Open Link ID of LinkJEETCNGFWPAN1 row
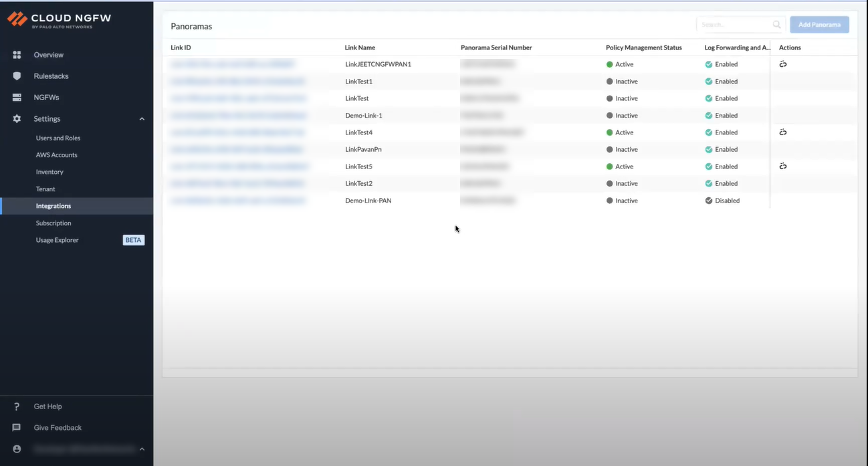 [x=233, y=64]
